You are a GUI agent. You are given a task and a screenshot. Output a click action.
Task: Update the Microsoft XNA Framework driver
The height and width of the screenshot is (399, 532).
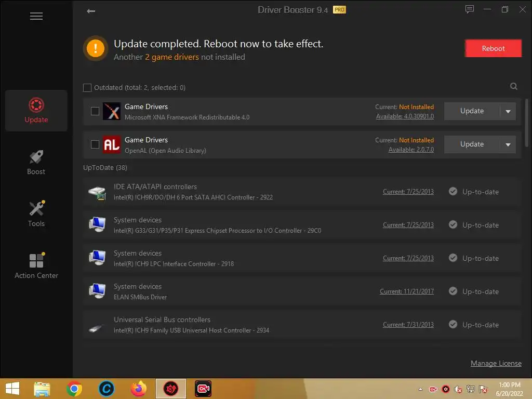pos(472,111)
